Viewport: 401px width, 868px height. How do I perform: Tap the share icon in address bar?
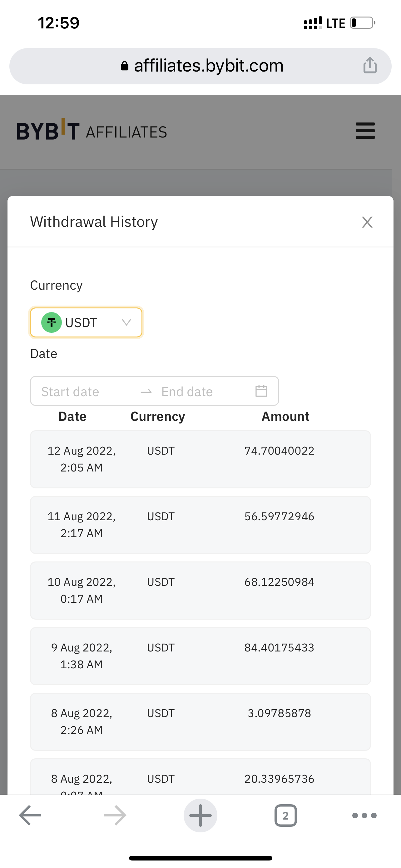(x=370, y=65)
